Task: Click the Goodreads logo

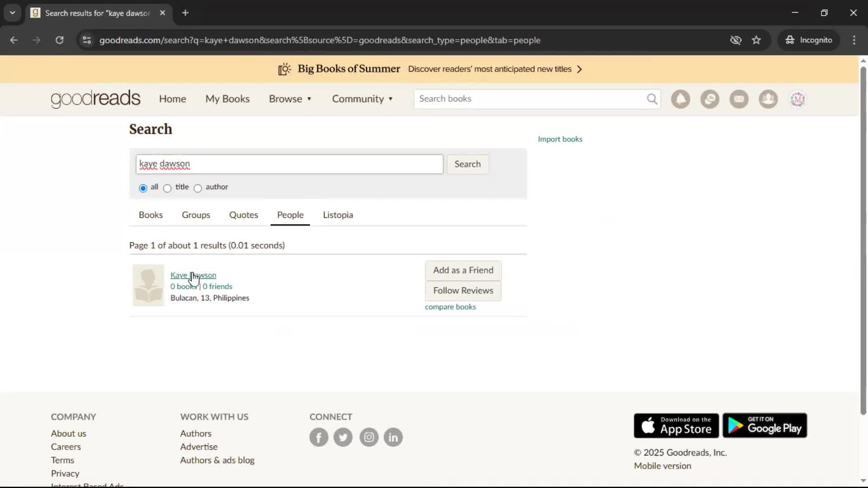Action: (x=95, y=99)
